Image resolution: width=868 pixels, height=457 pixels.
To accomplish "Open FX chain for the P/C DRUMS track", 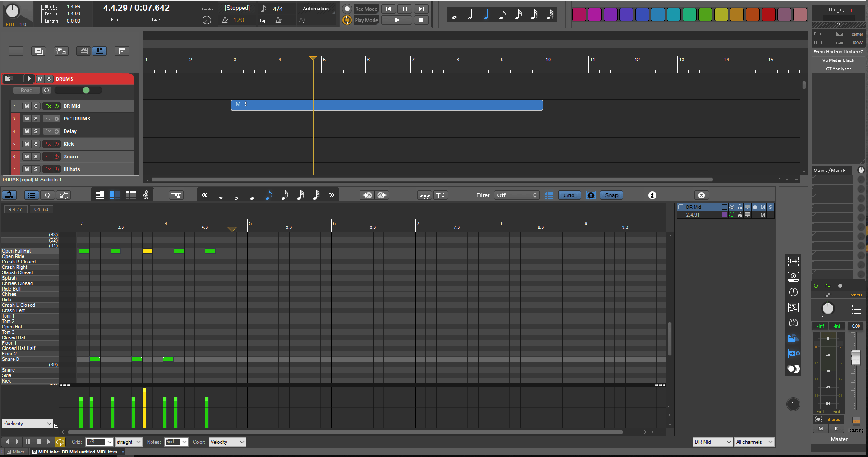I will click(x=48, y=119).
